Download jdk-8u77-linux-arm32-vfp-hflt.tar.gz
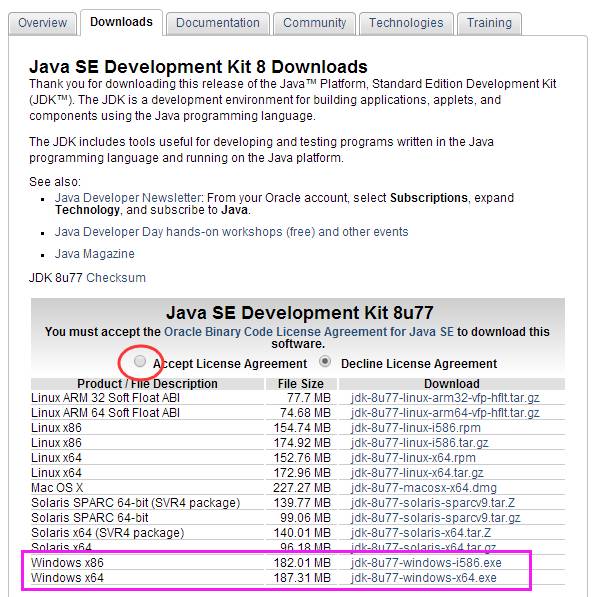 pos(445,398)
